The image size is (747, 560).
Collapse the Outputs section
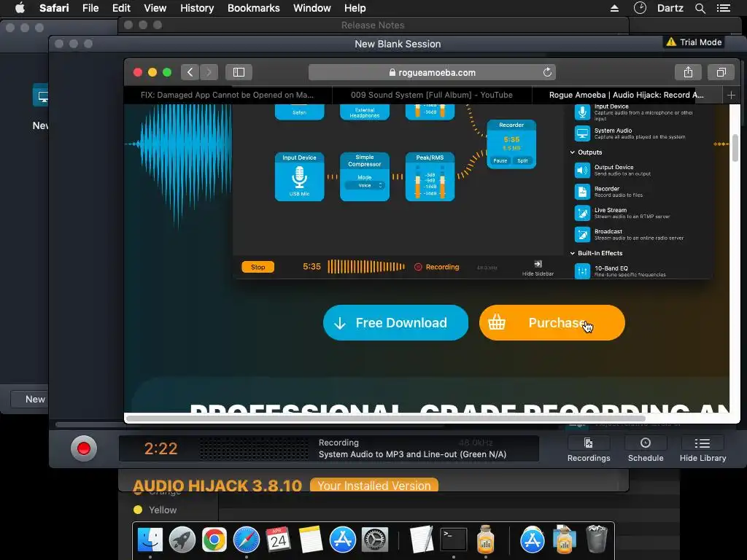[572, 152]
